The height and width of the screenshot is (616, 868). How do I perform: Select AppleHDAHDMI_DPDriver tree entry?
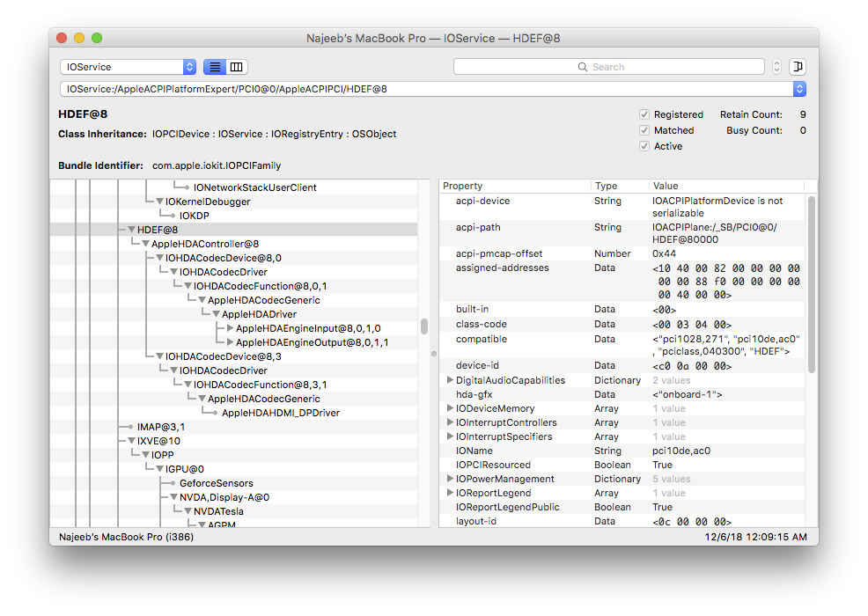(x=281, y=413)
